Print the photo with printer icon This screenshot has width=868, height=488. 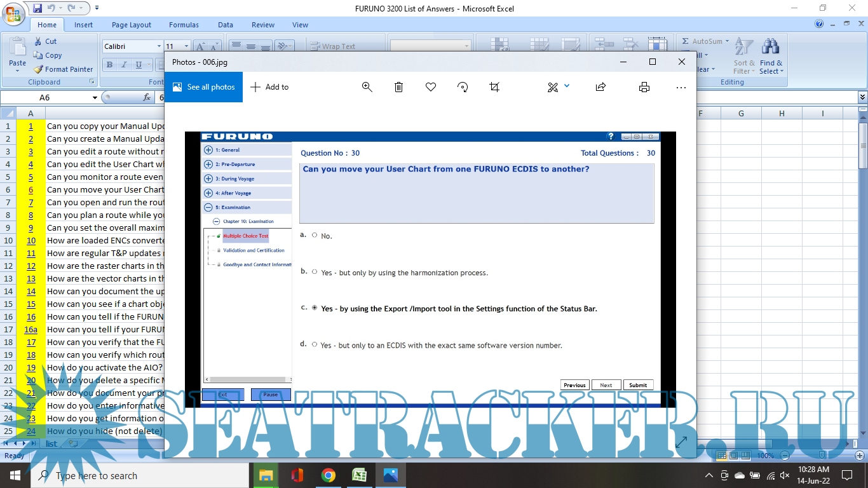tap(644, 87)
